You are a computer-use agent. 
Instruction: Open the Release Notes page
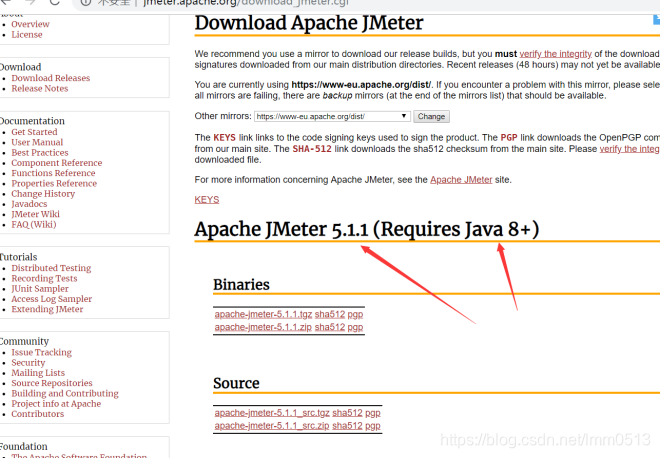click(40, 88)
